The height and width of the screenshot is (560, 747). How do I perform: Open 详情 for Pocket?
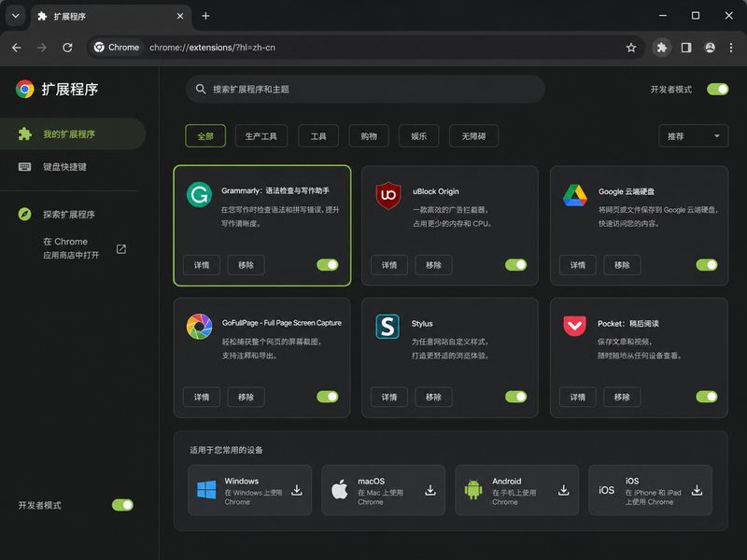coord(578,397)
